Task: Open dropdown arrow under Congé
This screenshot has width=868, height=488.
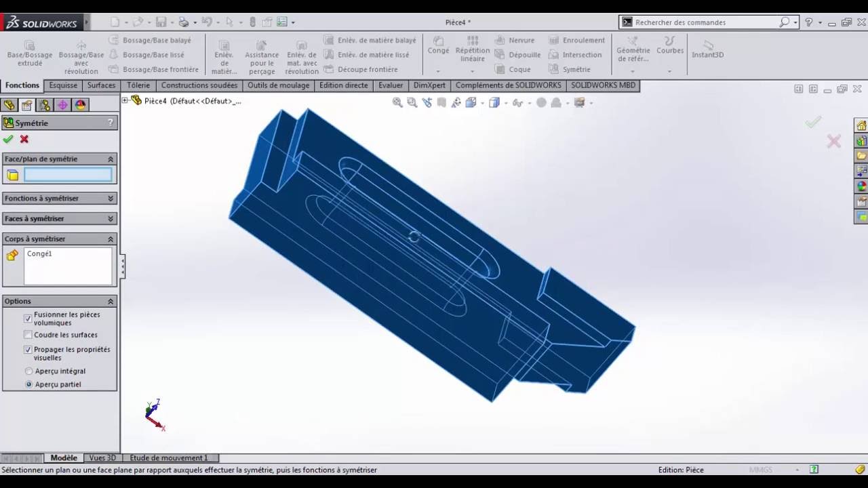Action: 438,71
